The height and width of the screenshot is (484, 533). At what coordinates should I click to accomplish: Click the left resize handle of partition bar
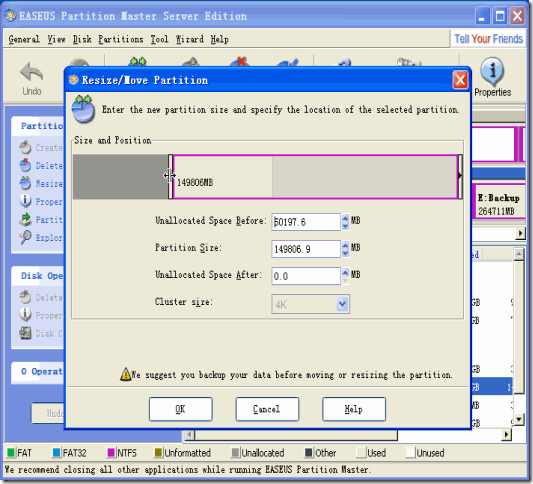coord(170,176)
